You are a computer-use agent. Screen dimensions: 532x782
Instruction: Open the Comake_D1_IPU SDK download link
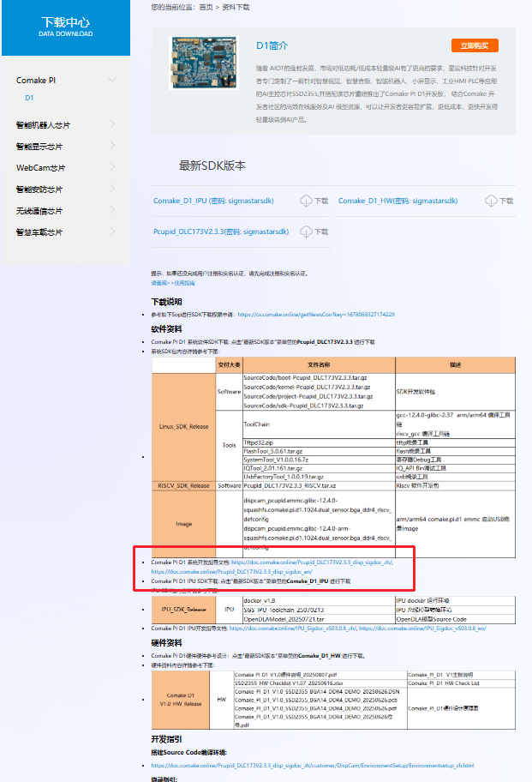click(x=213, y=201)
